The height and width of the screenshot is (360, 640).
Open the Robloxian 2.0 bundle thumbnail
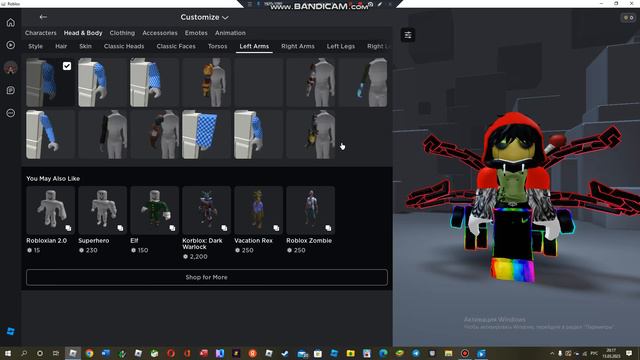pos(51,210)
